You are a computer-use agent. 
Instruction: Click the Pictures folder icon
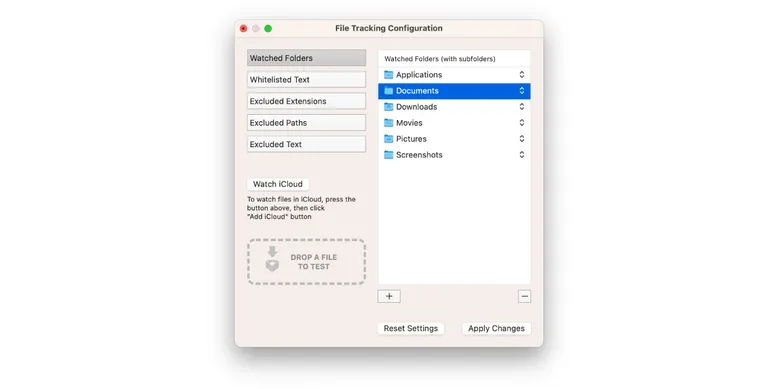point(389,139)
